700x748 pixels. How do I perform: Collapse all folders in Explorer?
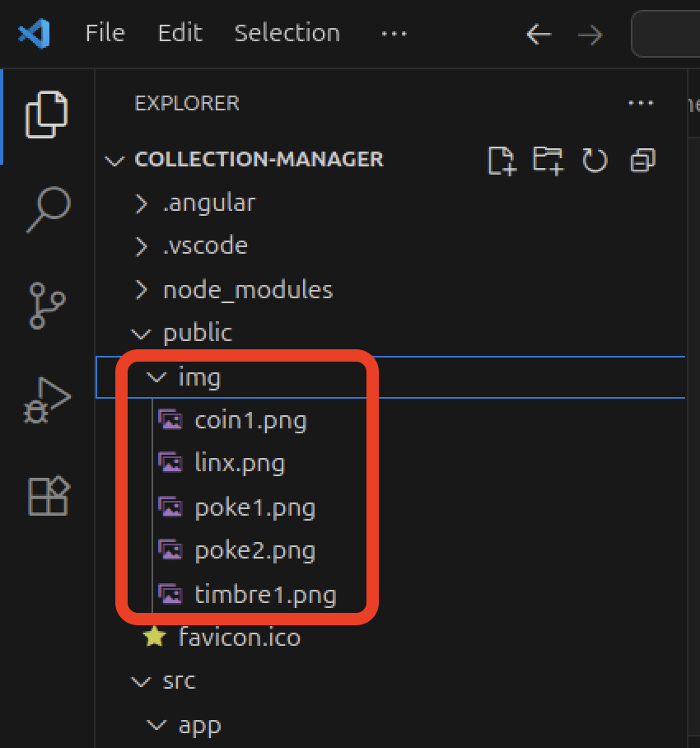[642, 160]
